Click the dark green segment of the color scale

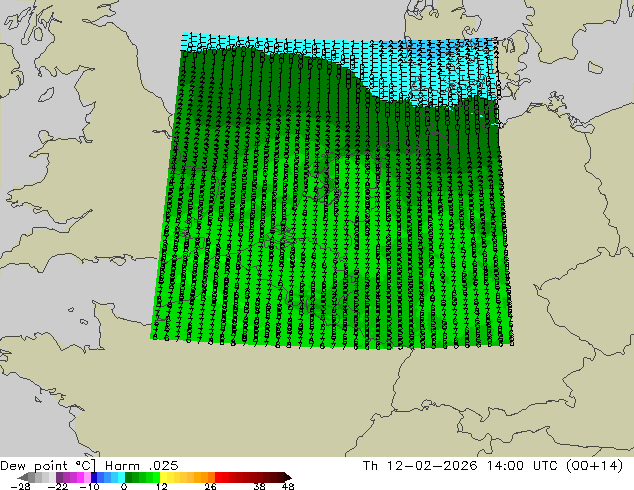(129, 477)
